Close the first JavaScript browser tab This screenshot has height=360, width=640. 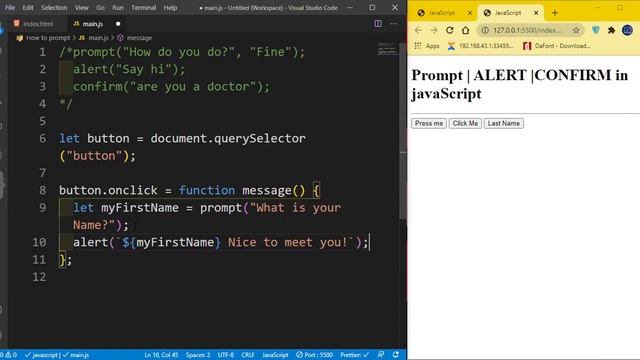(x=470, y=13)
